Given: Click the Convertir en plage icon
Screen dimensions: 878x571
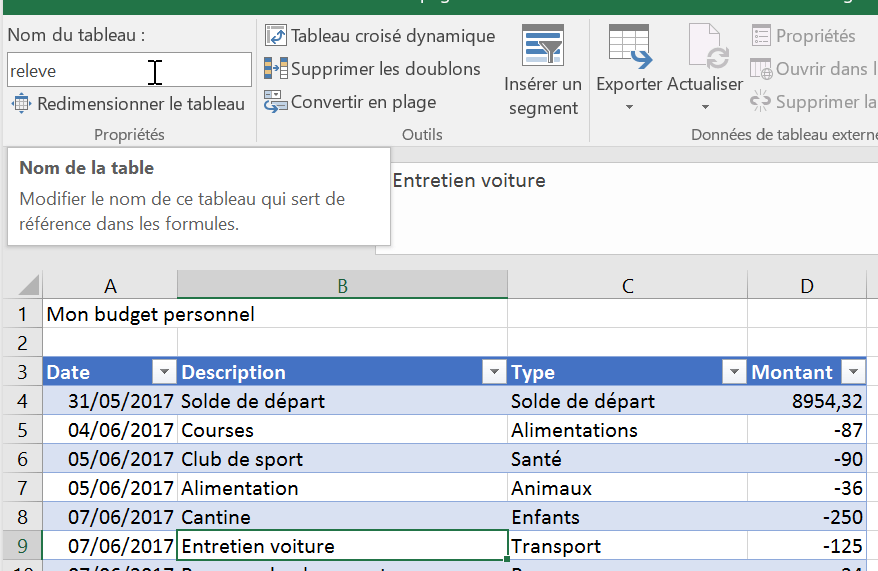Looking at the screenshot, I should pyautogui.click(x=275, y=101).
